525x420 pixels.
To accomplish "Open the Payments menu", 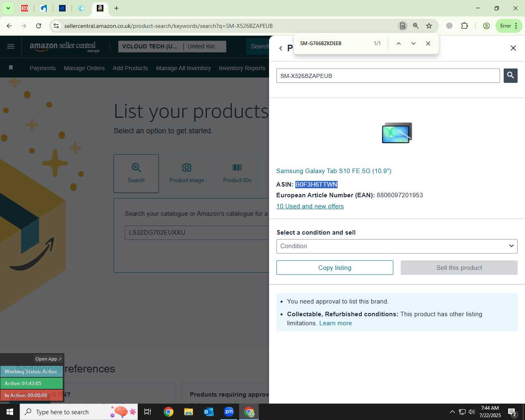I will [43, 68].
